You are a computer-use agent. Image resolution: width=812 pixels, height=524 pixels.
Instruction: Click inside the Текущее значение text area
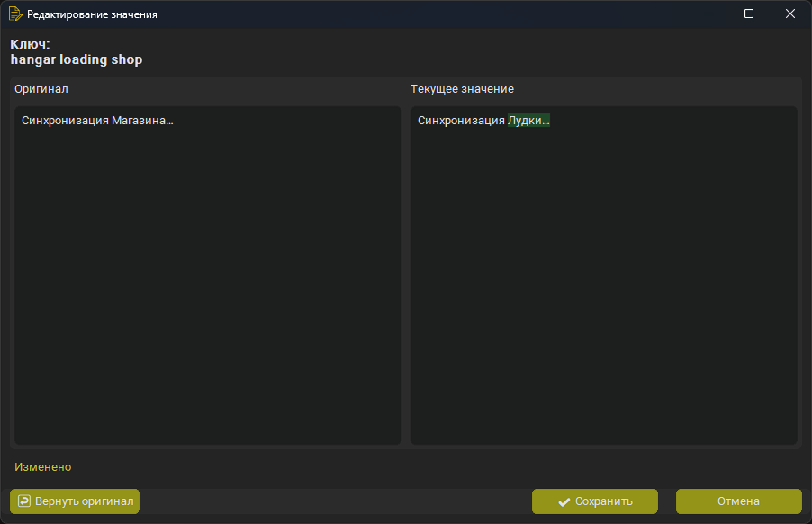(603, 270)
